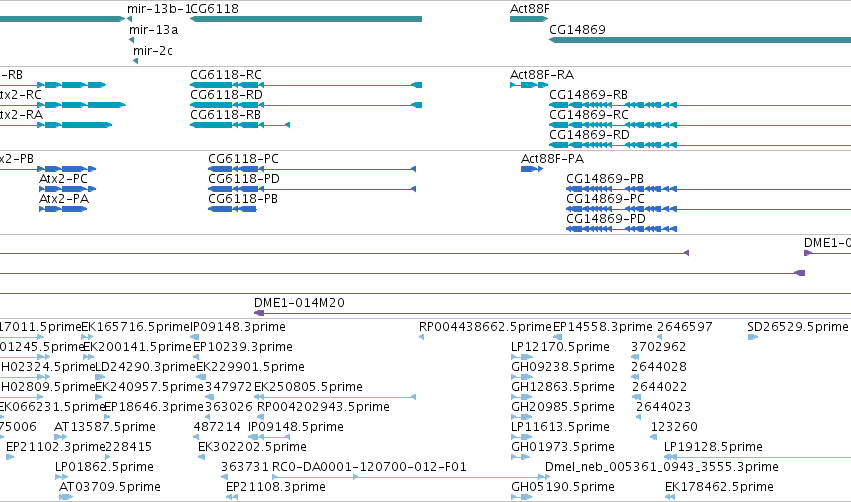Select EK240957.5prime EST label
The width and height of the screenshot is (851, 502).
point(149,387)
